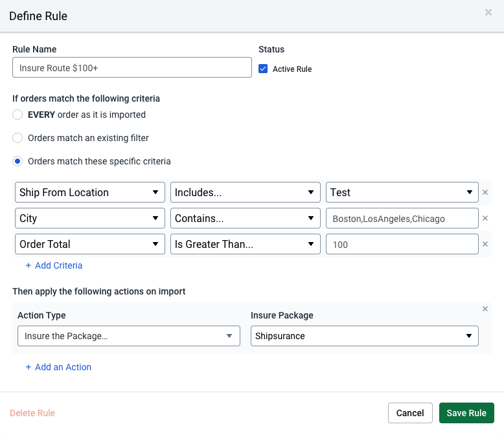Open the Action Type dropdown
The image size is (504, 433).
coord(129,336)
